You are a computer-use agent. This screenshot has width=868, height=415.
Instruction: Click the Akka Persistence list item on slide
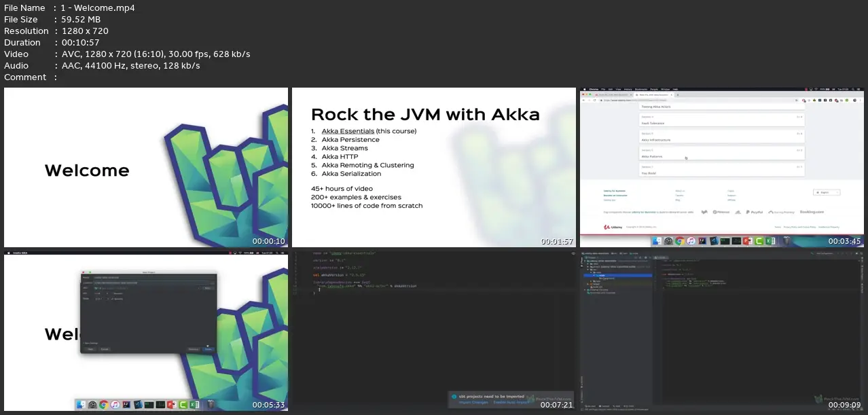click(350, 139)
